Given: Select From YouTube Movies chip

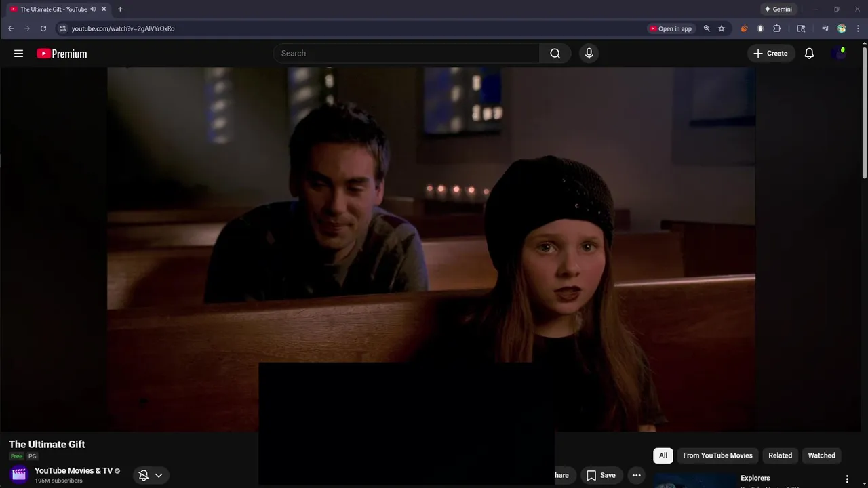Looking at the screenshot, I should [x=717, y=455].
